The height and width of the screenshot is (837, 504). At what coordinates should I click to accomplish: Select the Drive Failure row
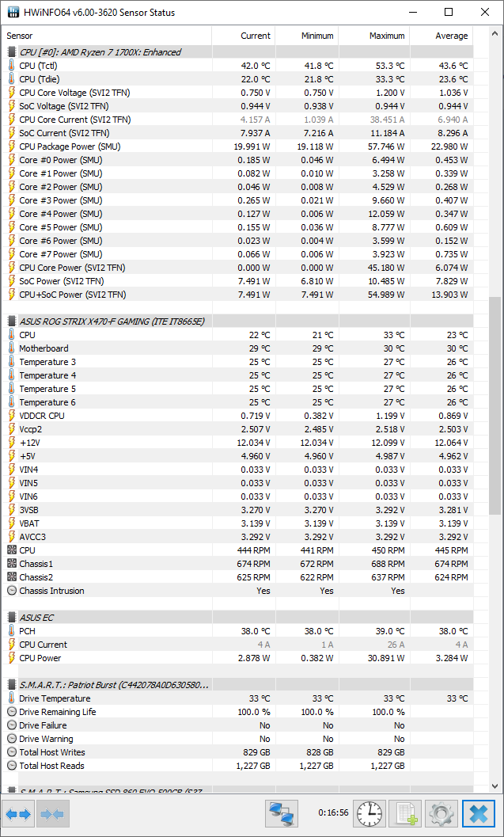point(238,725)
